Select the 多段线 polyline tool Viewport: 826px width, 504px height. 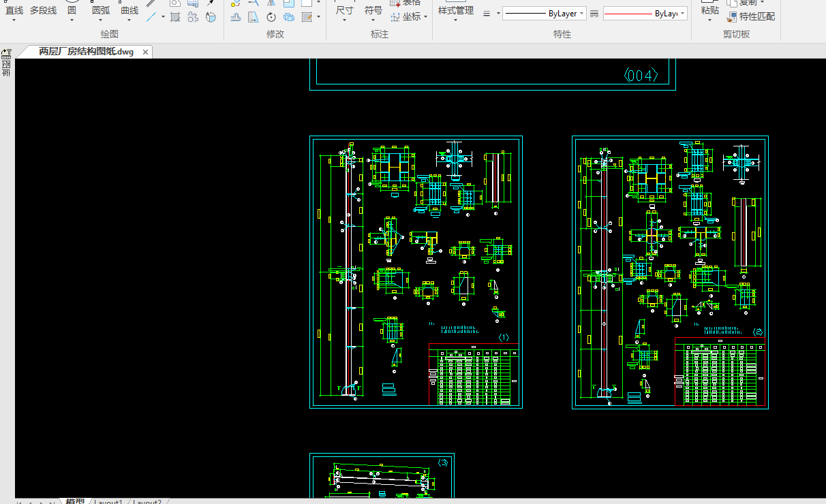(x=43, y=10)
